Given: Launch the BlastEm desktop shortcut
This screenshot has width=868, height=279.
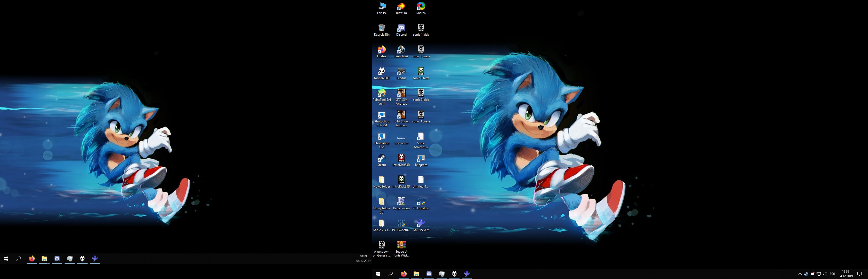Looking at the screenshot, I should [401, 9].
